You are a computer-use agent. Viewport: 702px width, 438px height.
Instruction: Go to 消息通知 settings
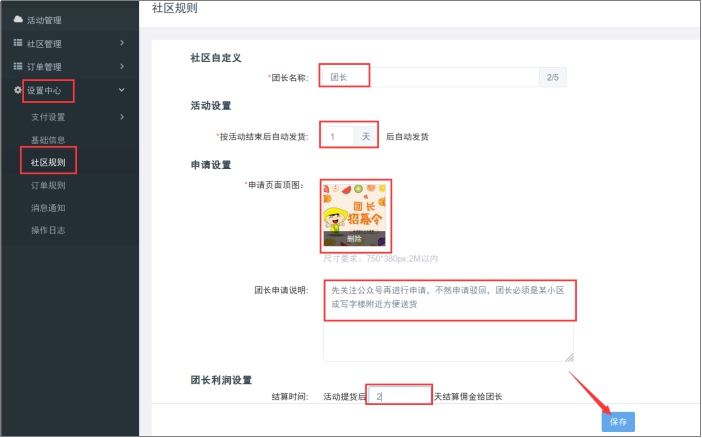coord(48,208)
